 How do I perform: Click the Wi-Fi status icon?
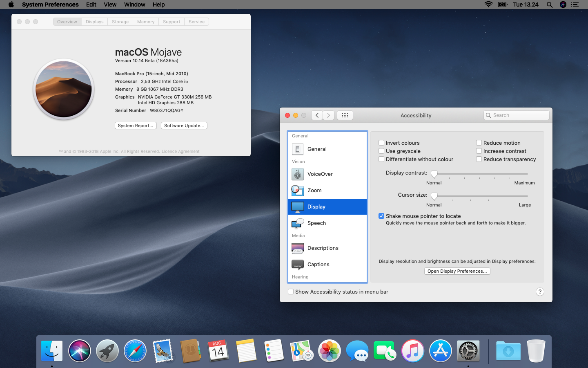click(x=488, y=4)
